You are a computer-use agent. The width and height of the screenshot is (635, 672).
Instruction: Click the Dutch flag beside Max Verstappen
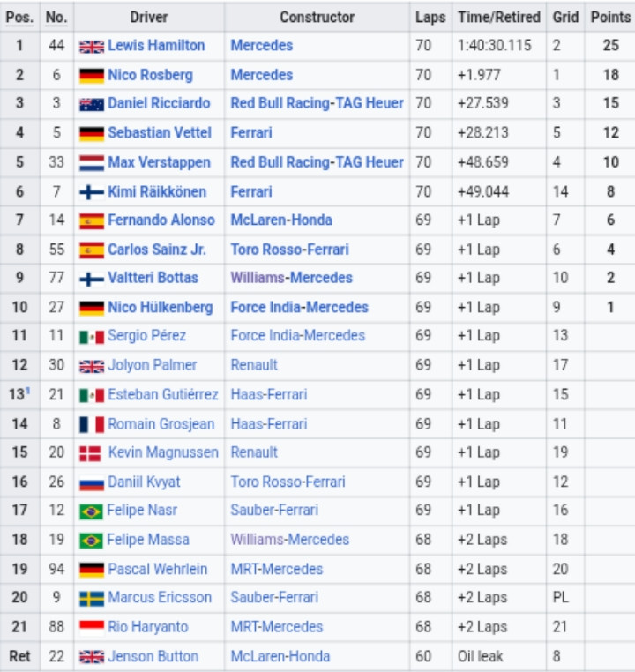coord(92,163)
